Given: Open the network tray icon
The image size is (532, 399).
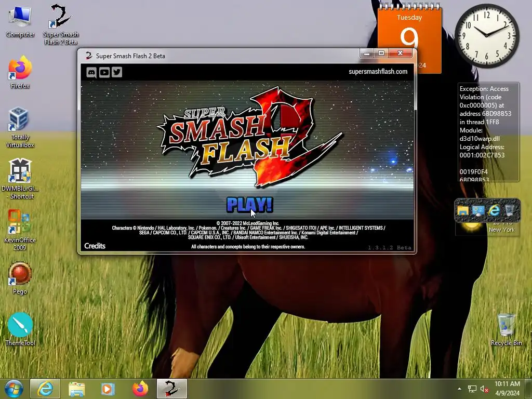Looking at the screenshot, I should pyautogui.click(x=472, y=389).
